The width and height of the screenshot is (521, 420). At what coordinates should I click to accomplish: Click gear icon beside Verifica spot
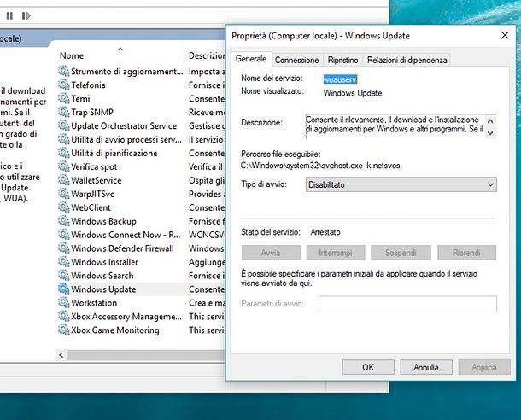(63, 166)
